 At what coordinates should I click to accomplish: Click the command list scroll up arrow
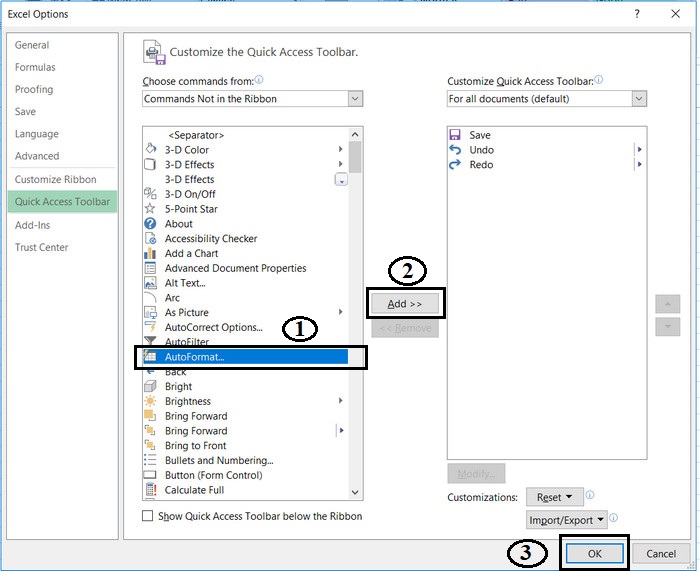(355, 134)
